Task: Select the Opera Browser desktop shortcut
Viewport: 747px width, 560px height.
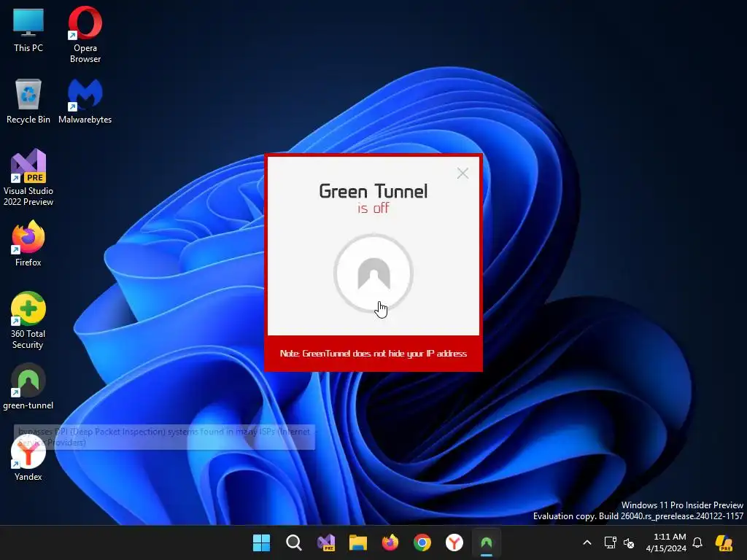Action: click(x=85, y=35)
